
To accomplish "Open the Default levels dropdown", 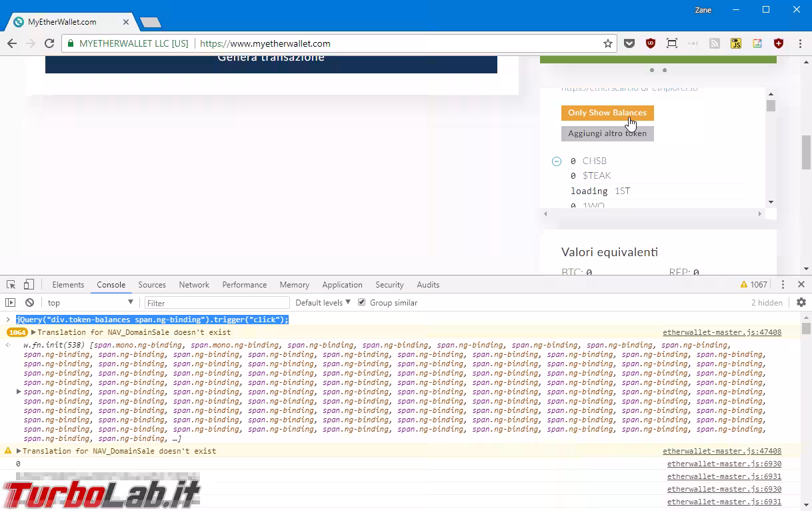I will 323,303.
